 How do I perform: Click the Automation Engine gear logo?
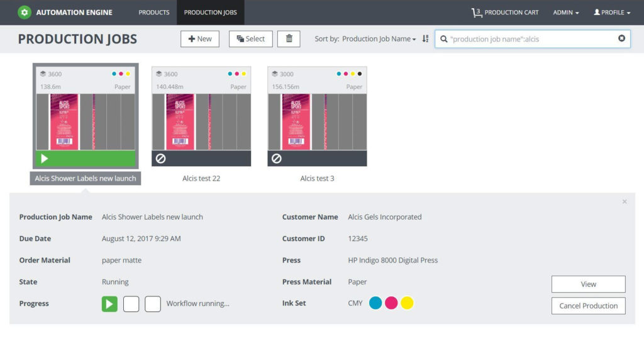[25, 13]
